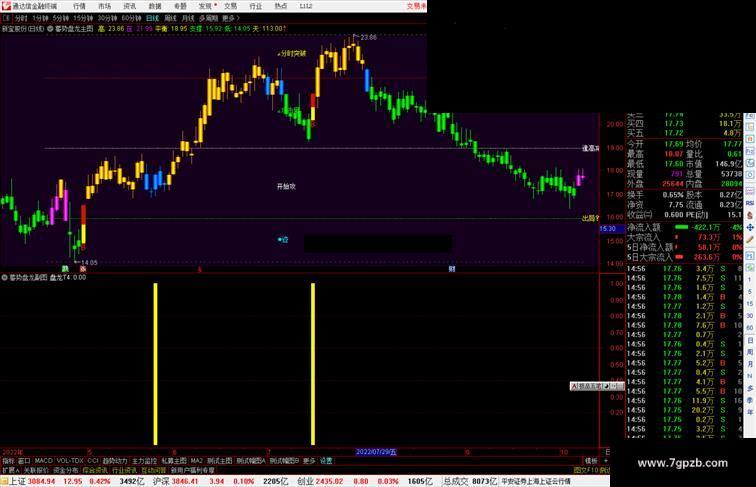
Task: Open the 资讯 menu
Action: tap(129, 6)
